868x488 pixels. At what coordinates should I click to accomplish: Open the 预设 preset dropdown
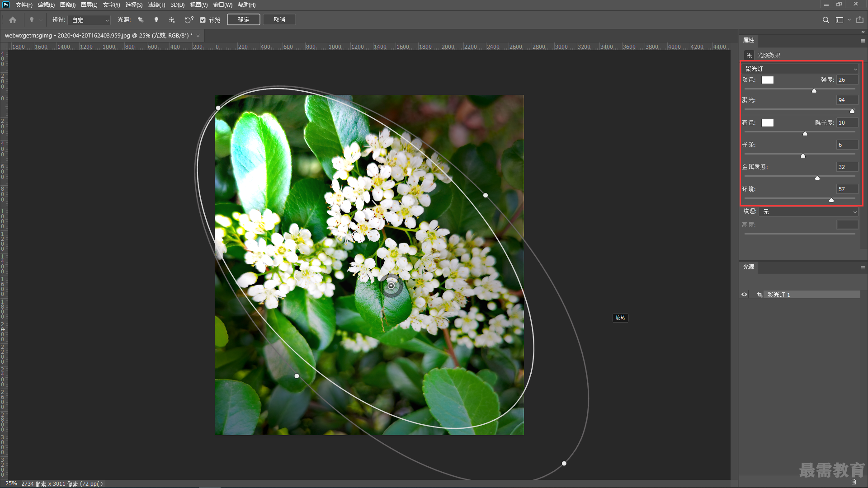point(90,20)
